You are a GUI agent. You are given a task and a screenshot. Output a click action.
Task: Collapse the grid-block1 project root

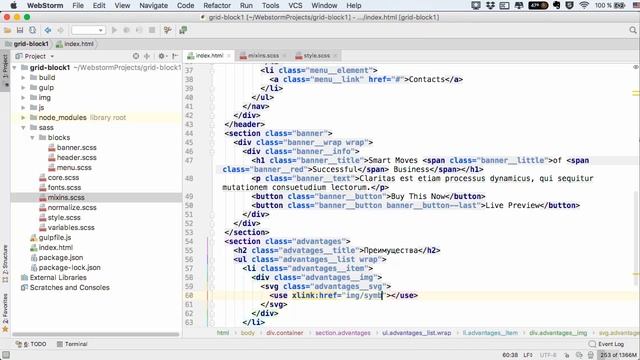pos(15,67)
